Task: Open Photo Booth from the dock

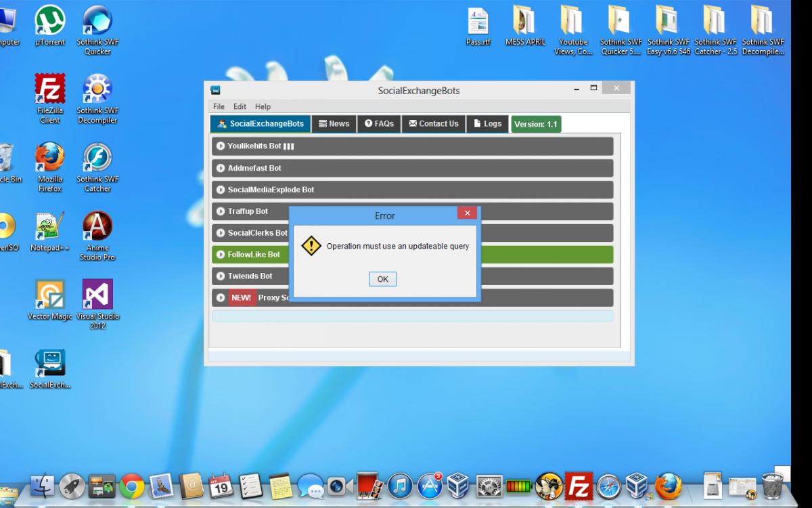Action: coord(370,486)
